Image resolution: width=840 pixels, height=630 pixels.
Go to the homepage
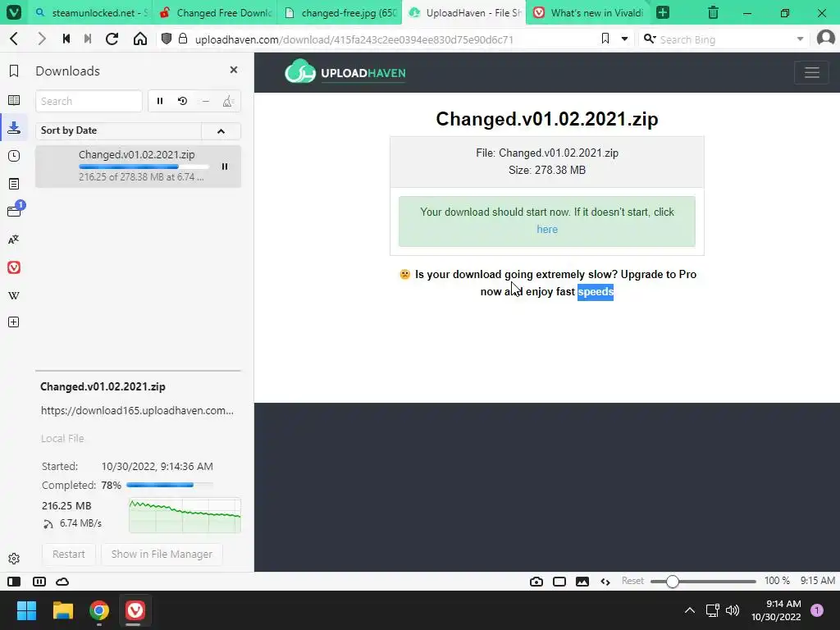coord(140,39)
